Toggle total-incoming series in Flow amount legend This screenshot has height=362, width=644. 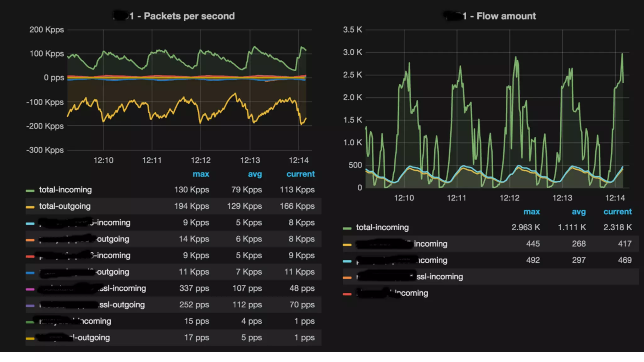tap(382, 228)
